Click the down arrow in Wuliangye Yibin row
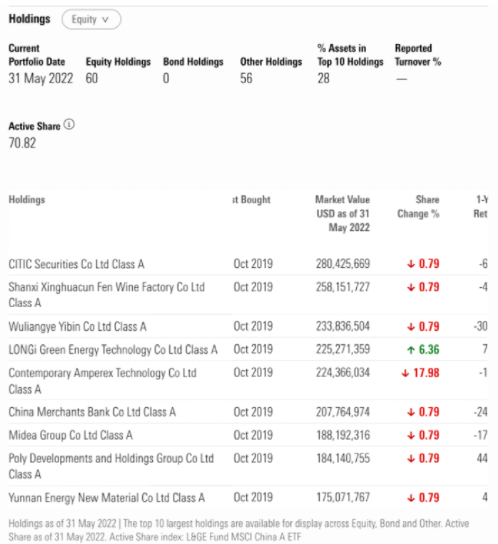Screen dimensions: 498x544 click(x=411, y=327)
